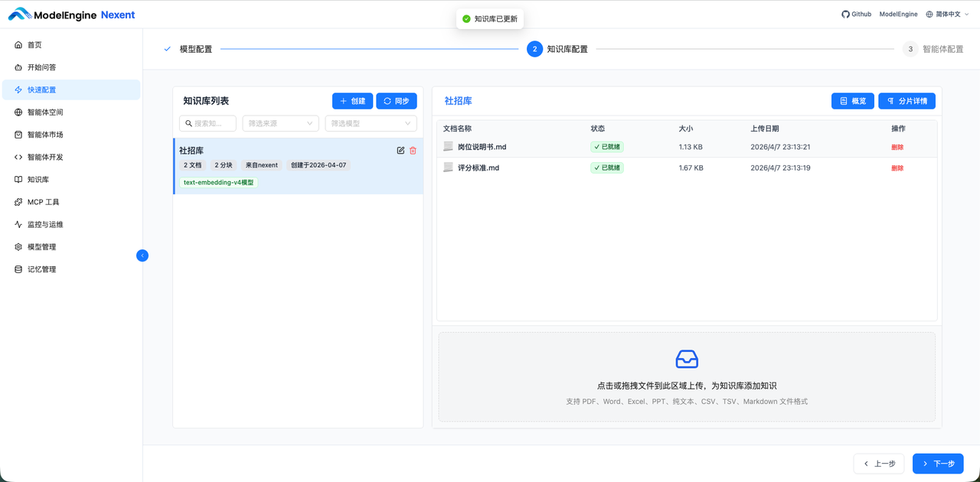Open the 简体中文 language dropdown
Image resolution: width=980 pixels, height=482 pixels.
point(946,13)
